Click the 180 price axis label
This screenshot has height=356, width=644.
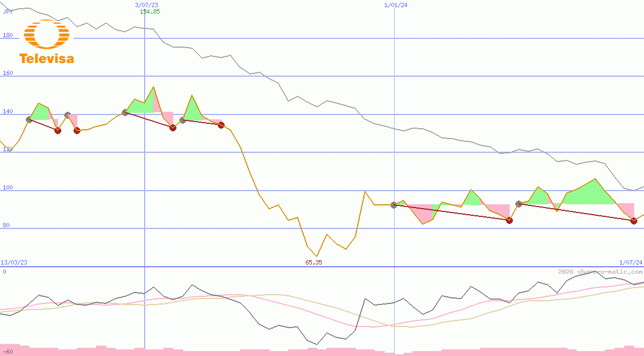(x=8, y=35)
